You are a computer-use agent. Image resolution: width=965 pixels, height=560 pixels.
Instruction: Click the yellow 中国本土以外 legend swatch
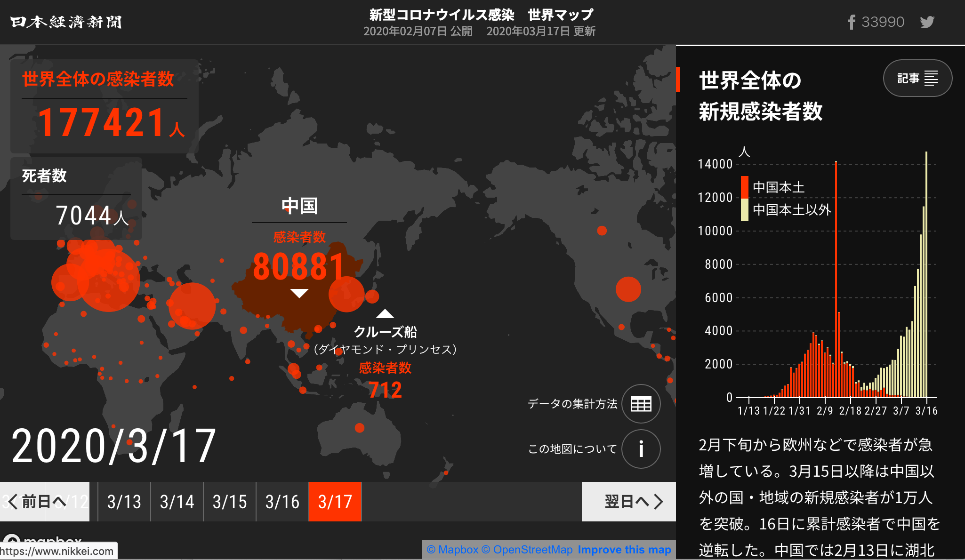point(745,209)
